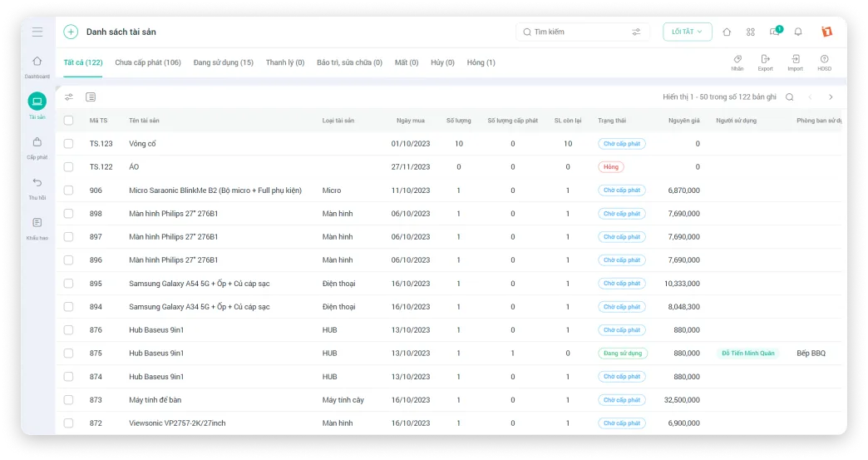Click the Import icon

coord(795,62)
